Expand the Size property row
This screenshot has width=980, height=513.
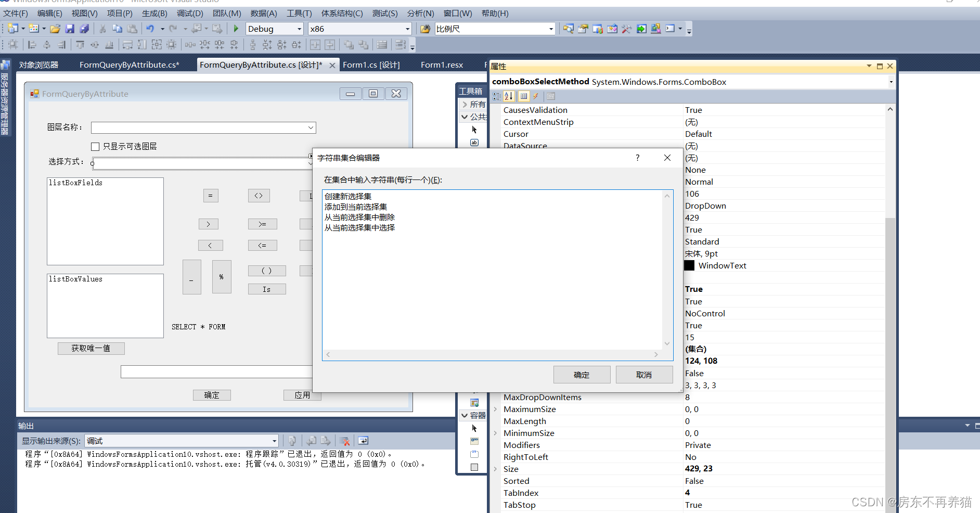495,469
